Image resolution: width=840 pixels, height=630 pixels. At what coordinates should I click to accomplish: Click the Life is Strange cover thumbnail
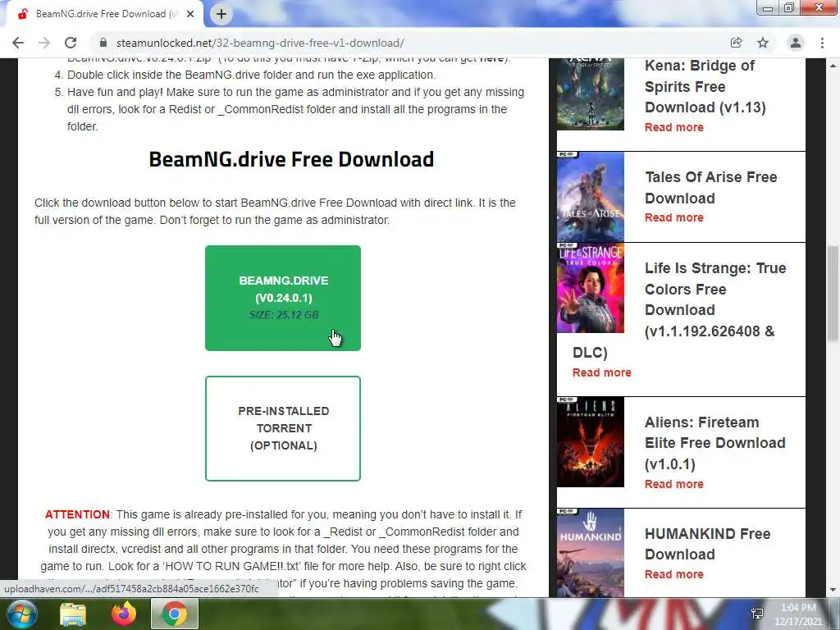pos(591,288)
